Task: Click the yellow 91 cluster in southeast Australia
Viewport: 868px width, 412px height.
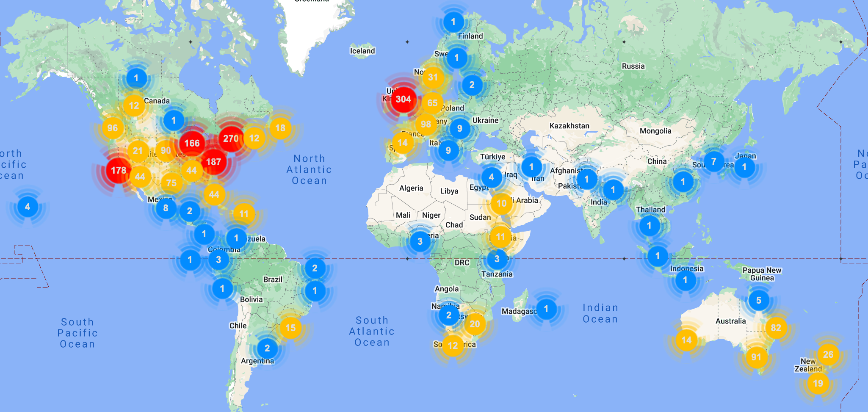Action: click(756, 357)
